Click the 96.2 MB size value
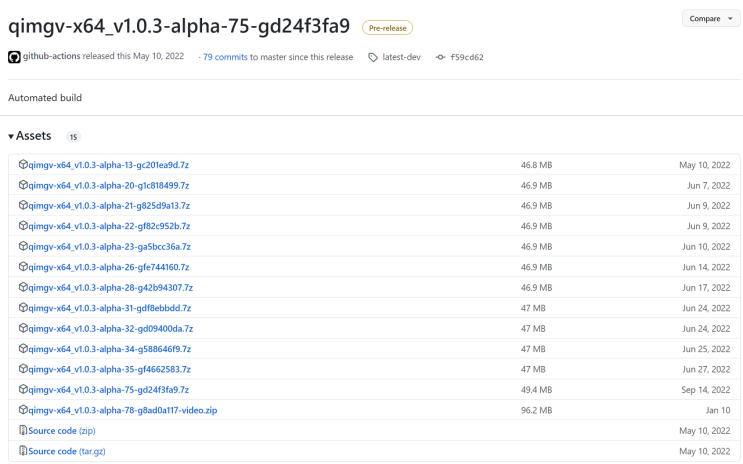The width and height of the screenshot is (743, 464). [x=536, y=410]
